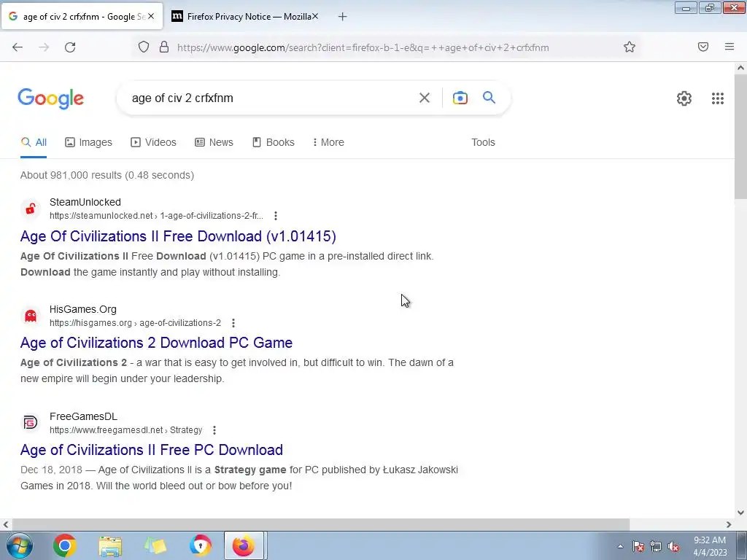
Task: Close the Firefox Privacy Notice tab
Action: tap(315, 16)
